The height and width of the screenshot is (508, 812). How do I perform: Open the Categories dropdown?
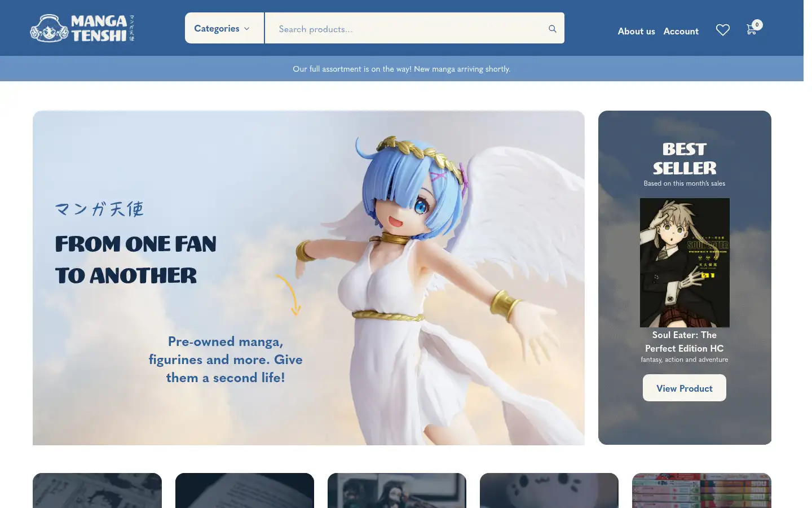224,28
